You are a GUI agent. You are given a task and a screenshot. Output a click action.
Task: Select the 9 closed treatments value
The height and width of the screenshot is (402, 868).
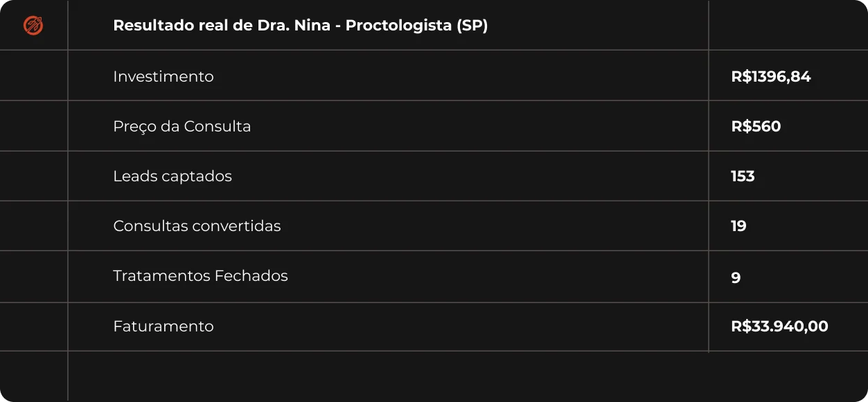[736, 277]
